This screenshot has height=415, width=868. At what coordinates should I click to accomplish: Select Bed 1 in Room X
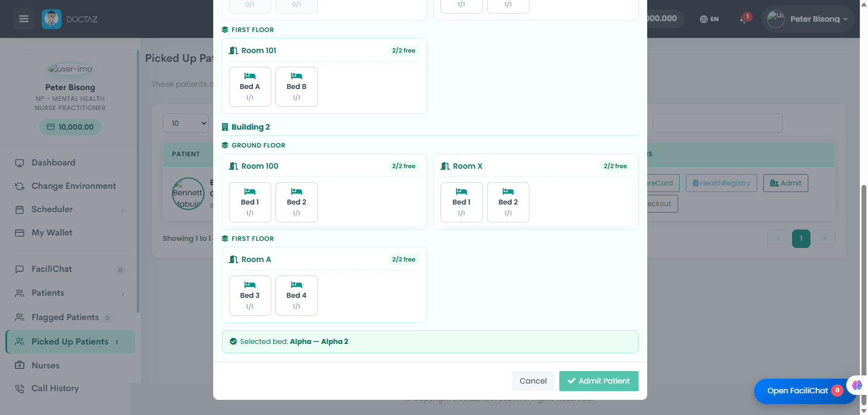[461, 202]
